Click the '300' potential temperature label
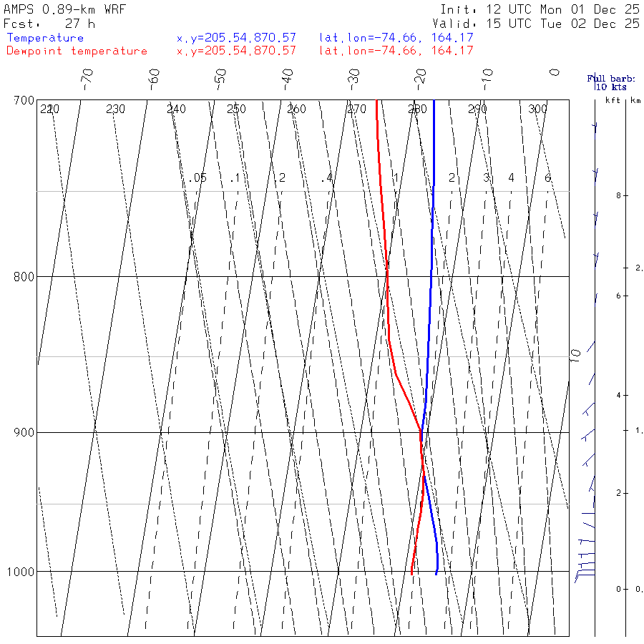 537,109
